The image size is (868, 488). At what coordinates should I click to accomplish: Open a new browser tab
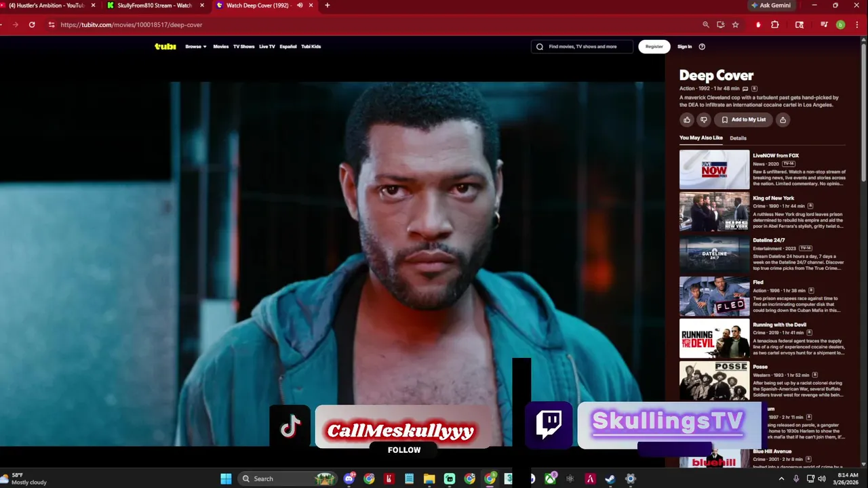click(328, 5)
